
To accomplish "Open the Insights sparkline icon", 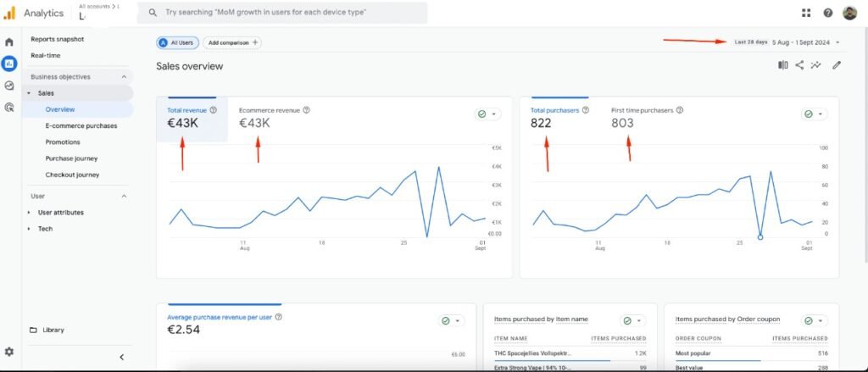I will [x=816, y=65].
